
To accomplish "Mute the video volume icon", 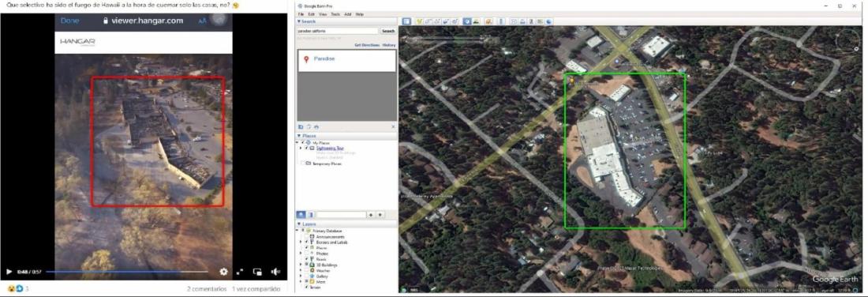I will (275, 272).
